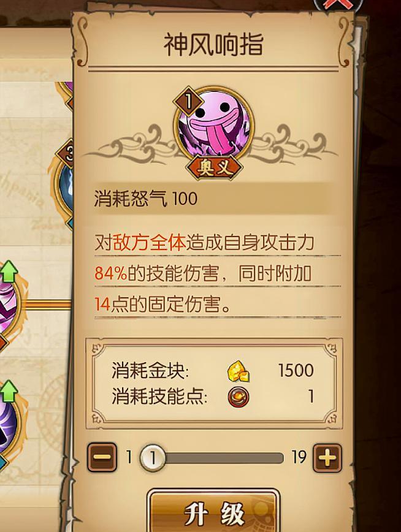Tap the upper green upgrade arrow
401x532 pixels.
coord(10,271)
